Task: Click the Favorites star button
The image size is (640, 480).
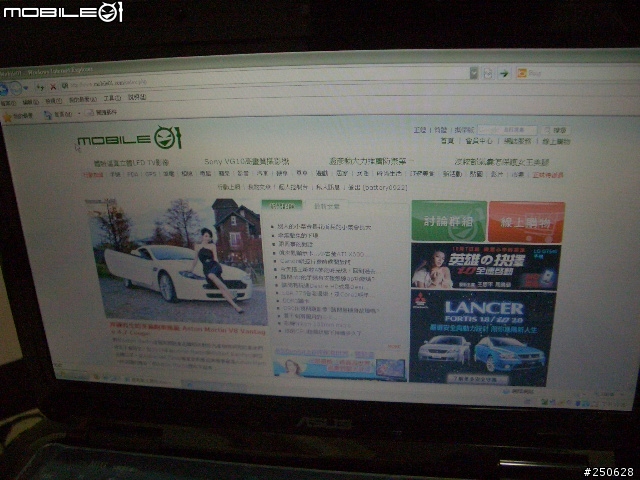Action: coord(18,117)
